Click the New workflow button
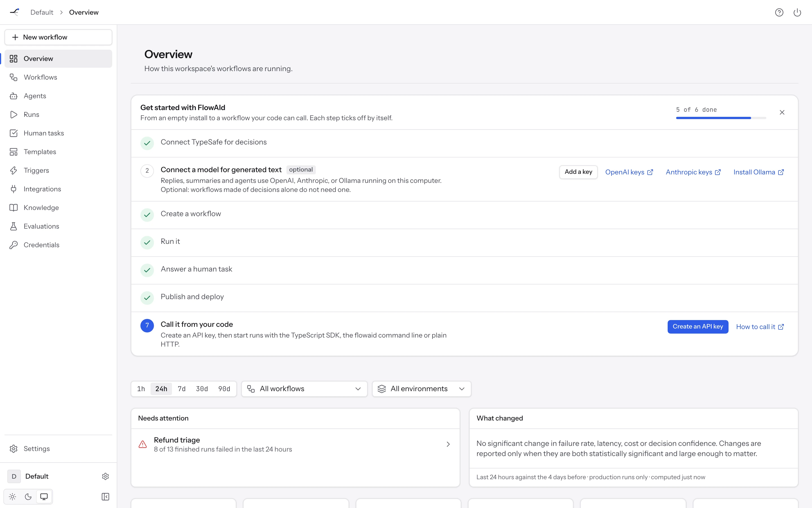The height and width of the screenshot is (508, 812). 58,37
